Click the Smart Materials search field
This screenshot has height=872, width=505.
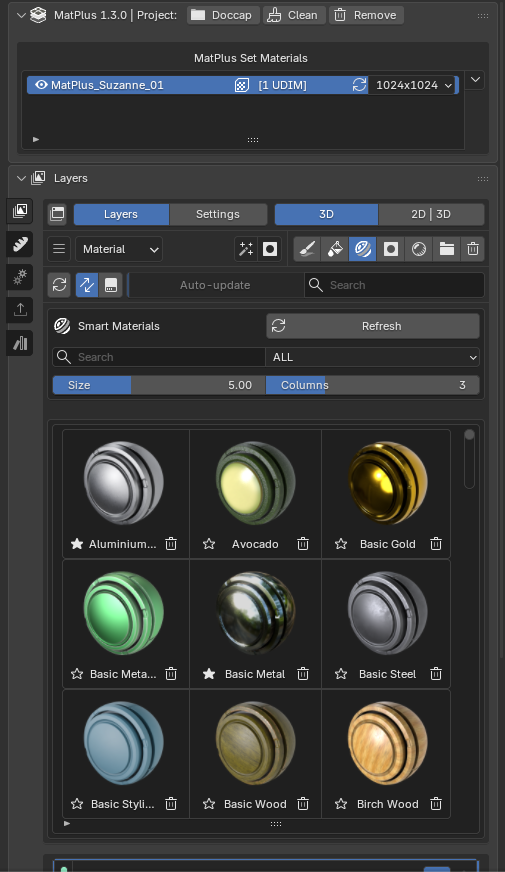pos(159,357)
